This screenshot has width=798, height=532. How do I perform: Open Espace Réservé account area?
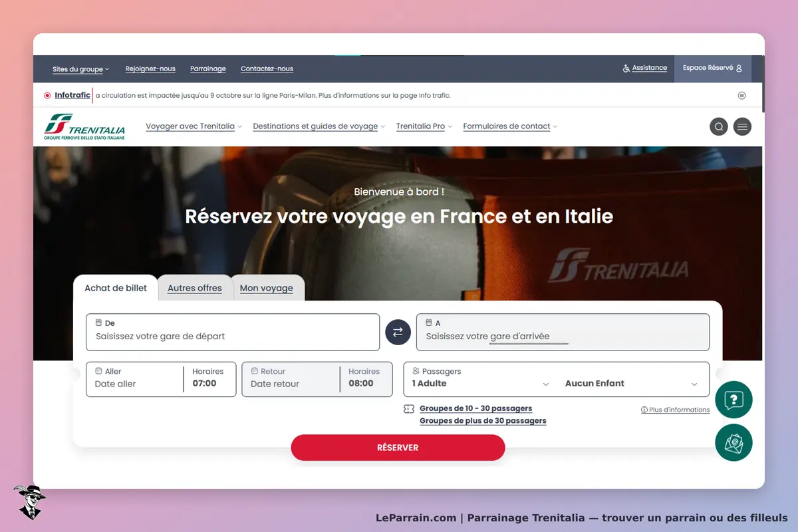tap(712, 68)
